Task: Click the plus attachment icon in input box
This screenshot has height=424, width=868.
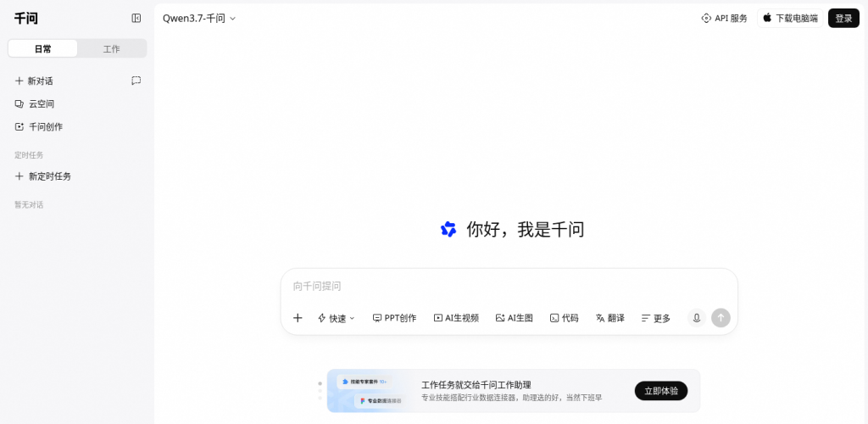Action: point(298,318)
